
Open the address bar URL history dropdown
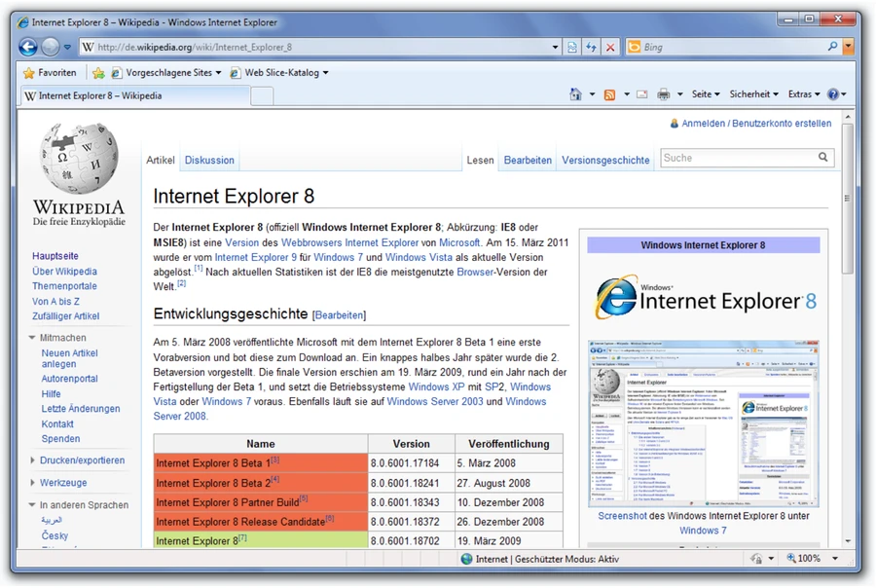click(555, 48)
